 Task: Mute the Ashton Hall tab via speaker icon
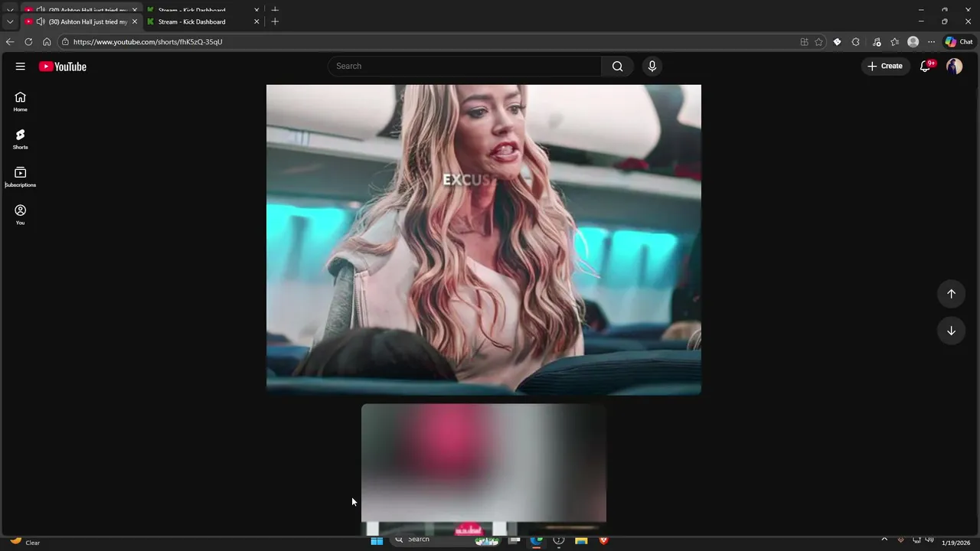pyautogui.click(x=41, y=21)
